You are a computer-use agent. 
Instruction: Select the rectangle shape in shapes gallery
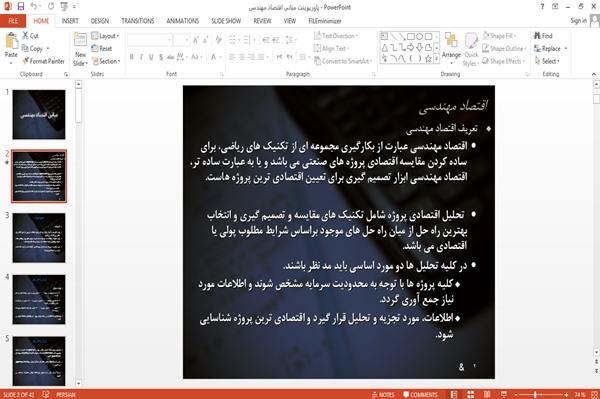(x=411, y=37)
